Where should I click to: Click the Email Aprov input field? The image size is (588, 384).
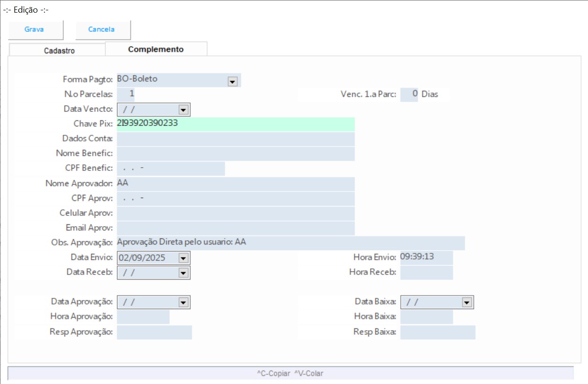click(235, 228)
